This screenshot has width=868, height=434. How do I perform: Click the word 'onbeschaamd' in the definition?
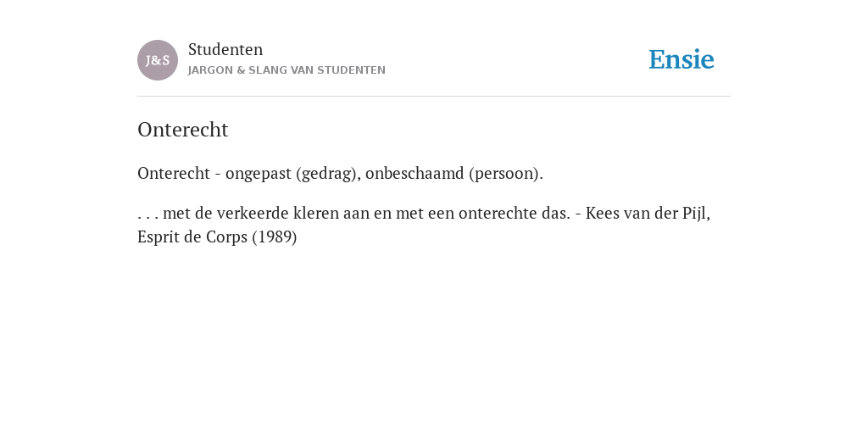[415, 174]
